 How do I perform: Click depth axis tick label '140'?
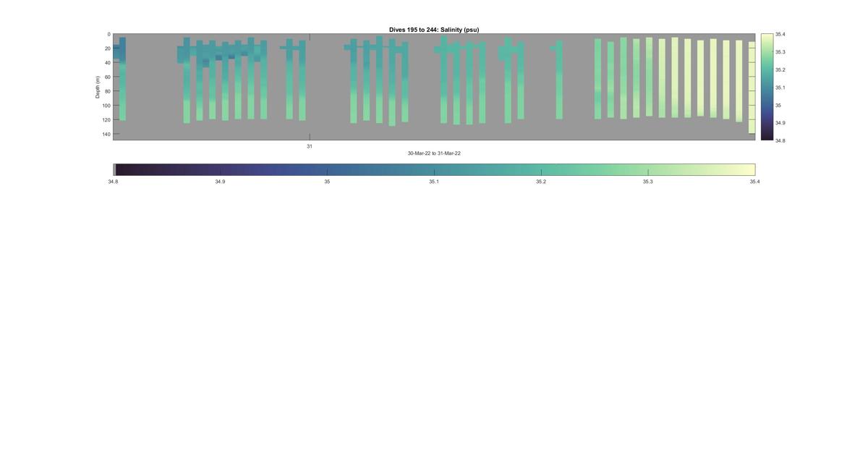(106, 134)
